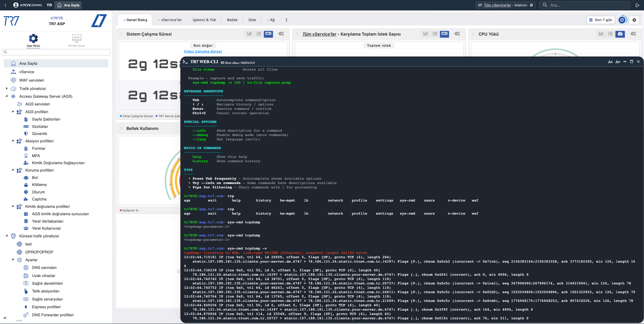This screenshot has width=644, height=324.
Task: Open dashboard settings gear at top right
Action: [634, 20]
